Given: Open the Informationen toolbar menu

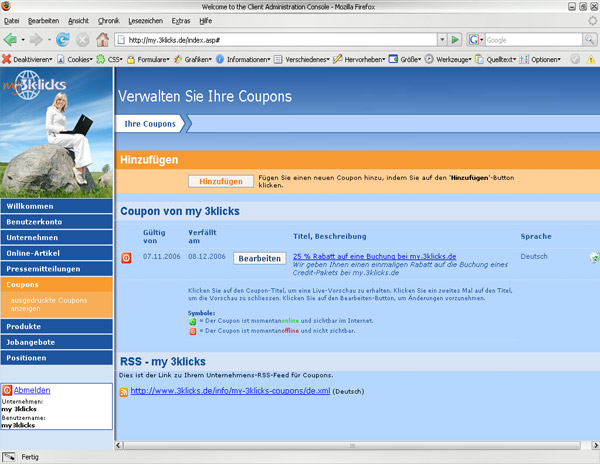Looking at the screenshot, I should click(x=243, y=59).
